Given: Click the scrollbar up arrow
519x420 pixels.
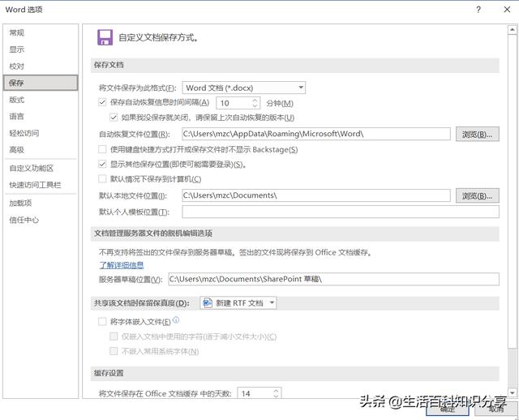Looking at the screenshot, I should point(512,30).
